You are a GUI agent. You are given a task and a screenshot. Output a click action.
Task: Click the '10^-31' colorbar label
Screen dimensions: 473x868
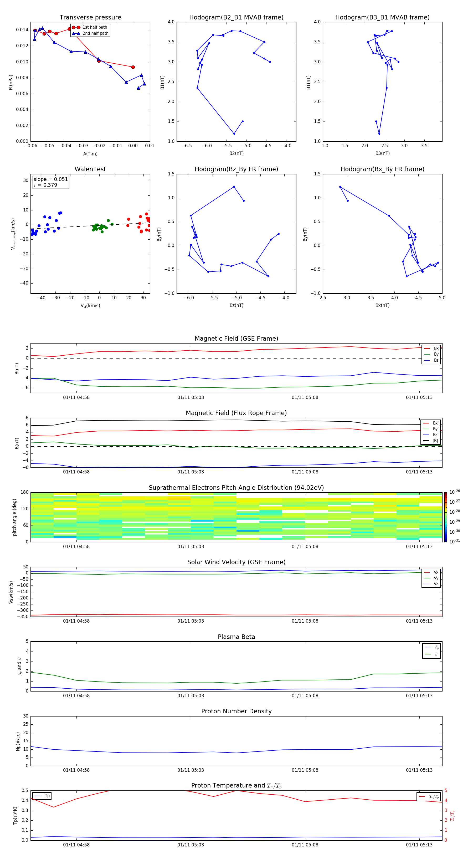click(x=455, y=542)
